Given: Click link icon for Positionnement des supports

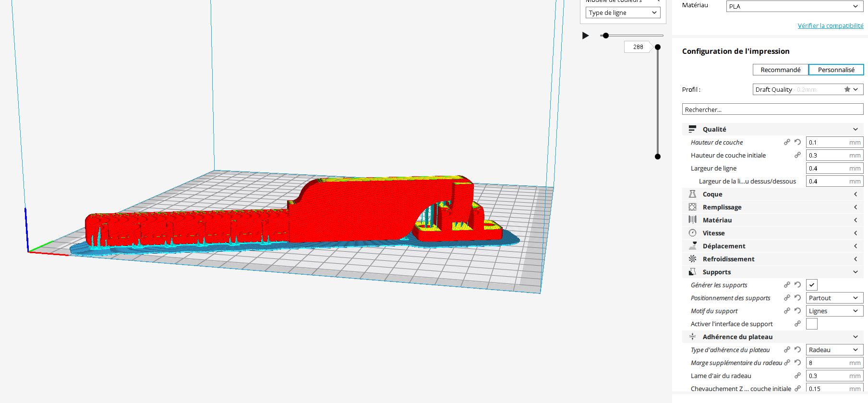Looking at the screenshot, I should point(787,298).
